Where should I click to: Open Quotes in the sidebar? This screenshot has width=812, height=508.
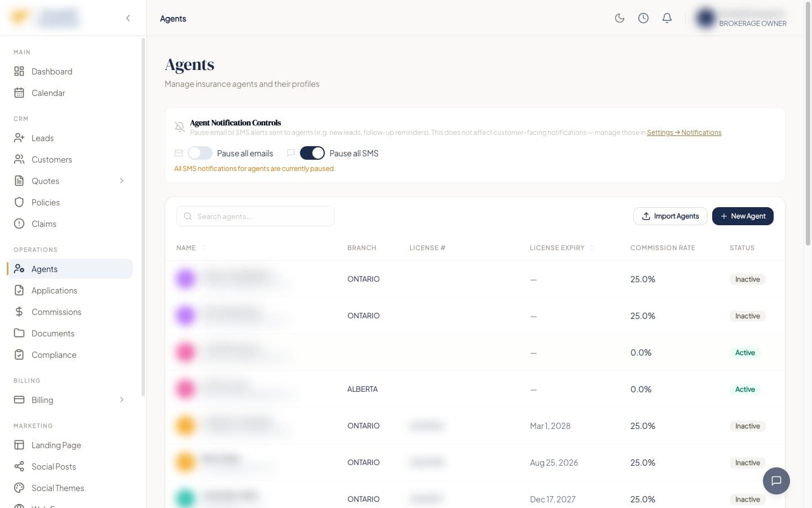point(70,181)
